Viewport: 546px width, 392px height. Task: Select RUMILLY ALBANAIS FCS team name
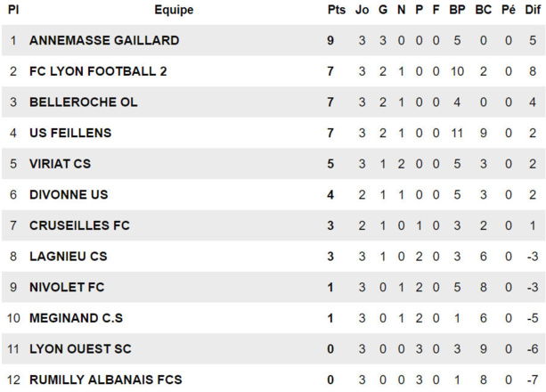click(105, 380)
